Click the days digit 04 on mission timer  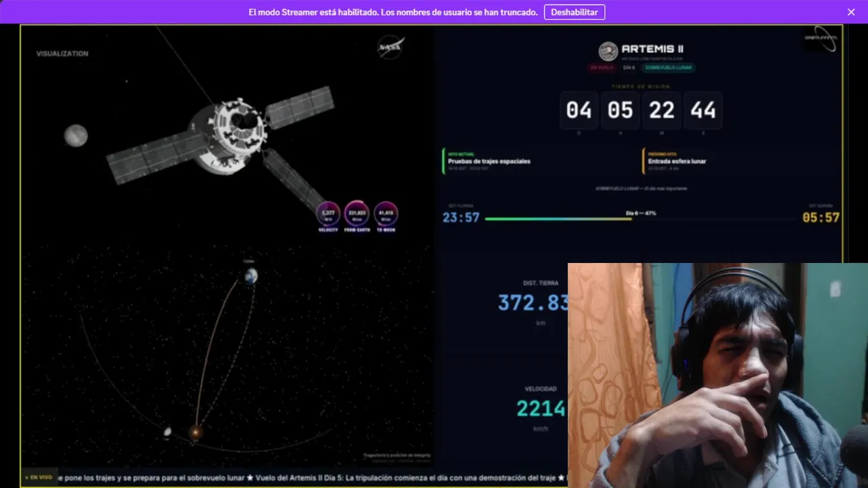coord(579,110)
